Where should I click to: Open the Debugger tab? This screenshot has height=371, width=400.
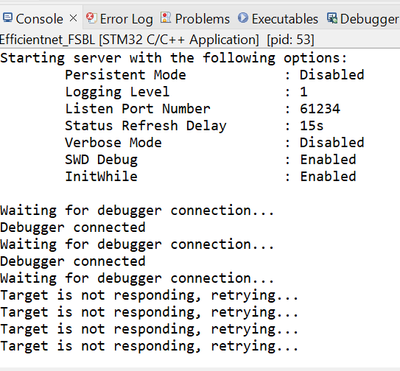click(363, 19)
